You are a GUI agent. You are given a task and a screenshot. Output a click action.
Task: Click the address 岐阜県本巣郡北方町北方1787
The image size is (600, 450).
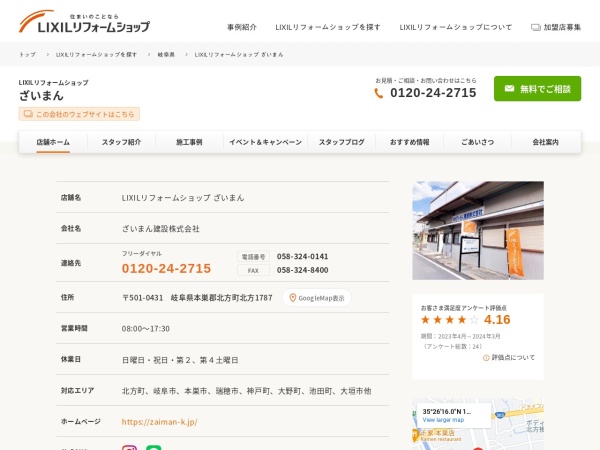pyautogui.click(x=222, y=298)
